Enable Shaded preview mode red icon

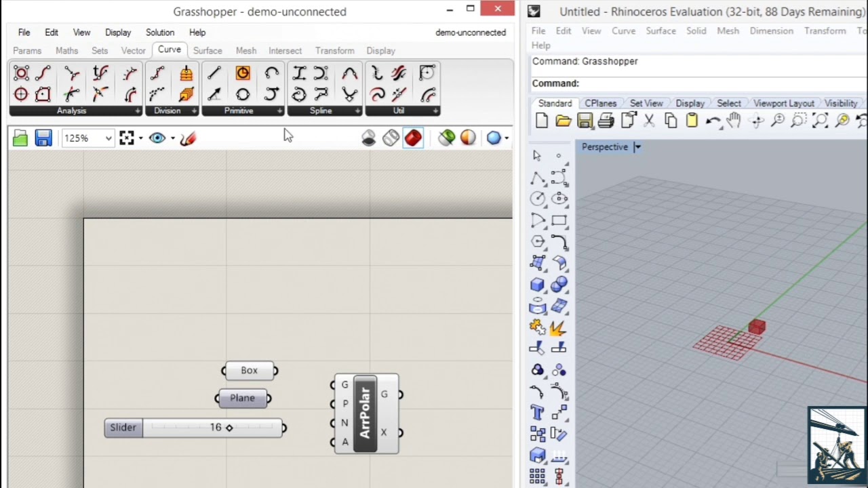(x=413, y=138)
